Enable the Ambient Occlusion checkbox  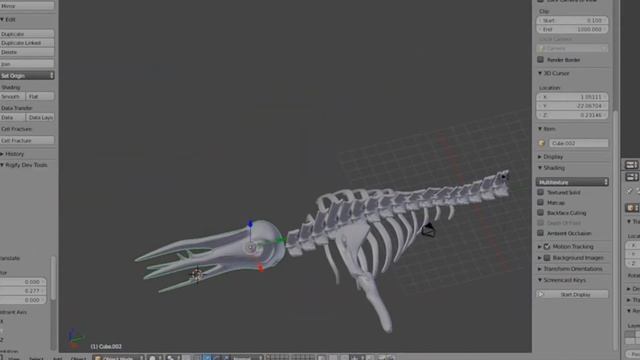tap(541, 233)
